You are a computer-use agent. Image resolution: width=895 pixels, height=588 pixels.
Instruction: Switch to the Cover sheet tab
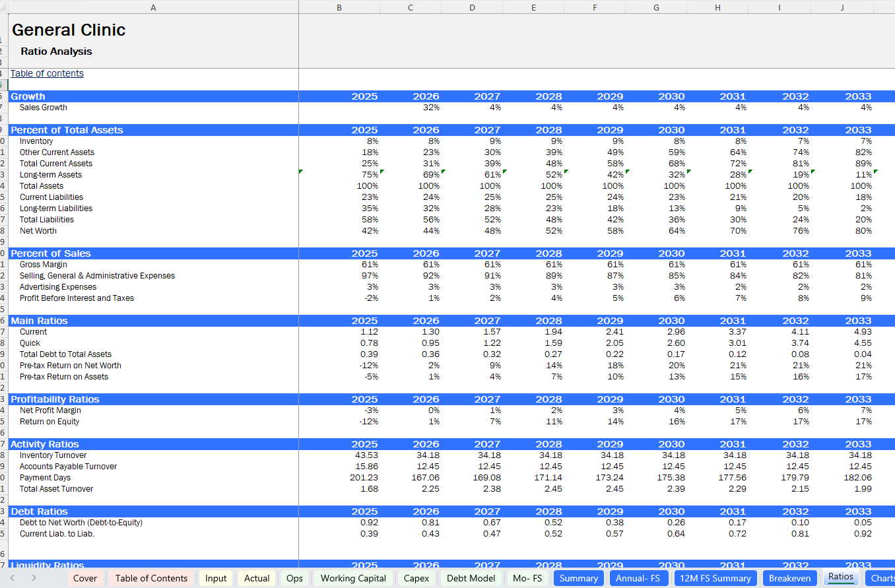[84, 578]
